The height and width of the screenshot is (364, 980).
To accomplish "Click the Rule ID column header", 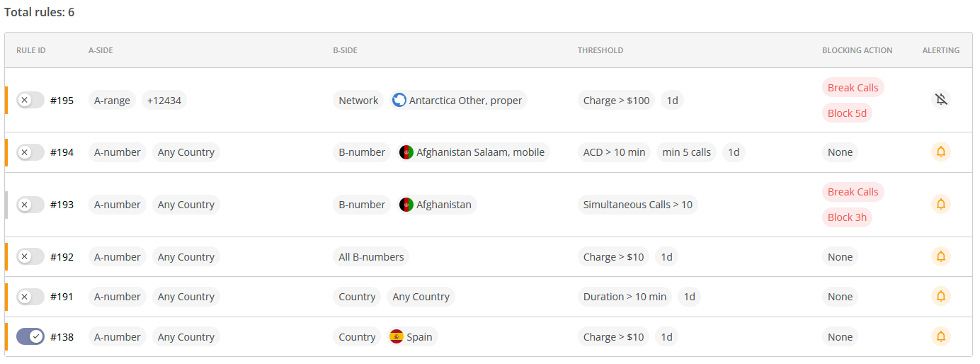I will pos(31,50).
